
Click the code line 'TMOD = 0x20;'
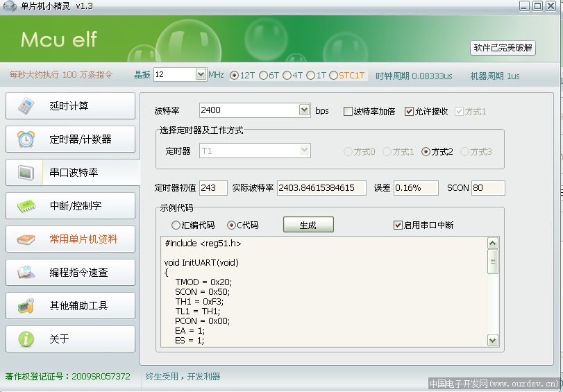click(x=203, y=282)
